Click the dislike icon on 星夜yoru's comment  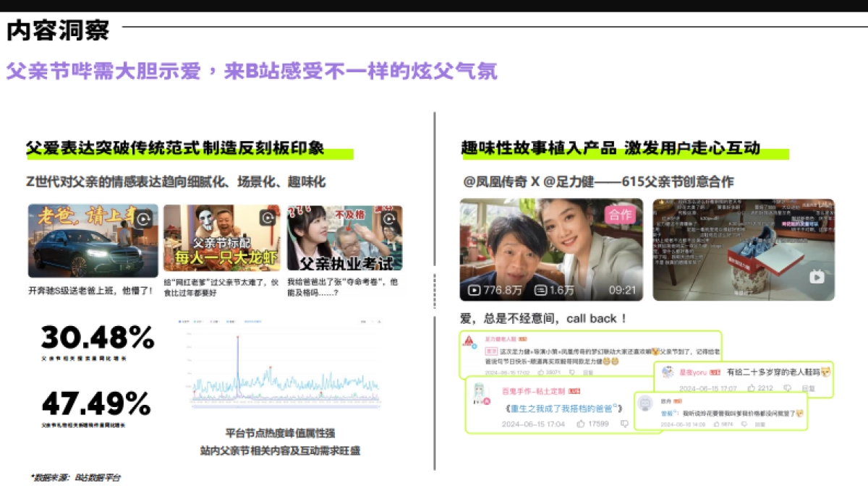point(787,387)
